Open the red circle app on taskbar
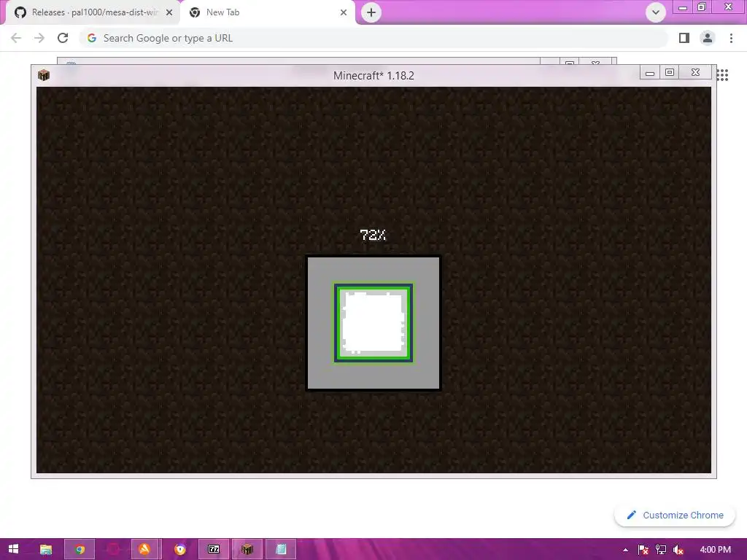This screenshot has height=560, width=747. (113, 549)
